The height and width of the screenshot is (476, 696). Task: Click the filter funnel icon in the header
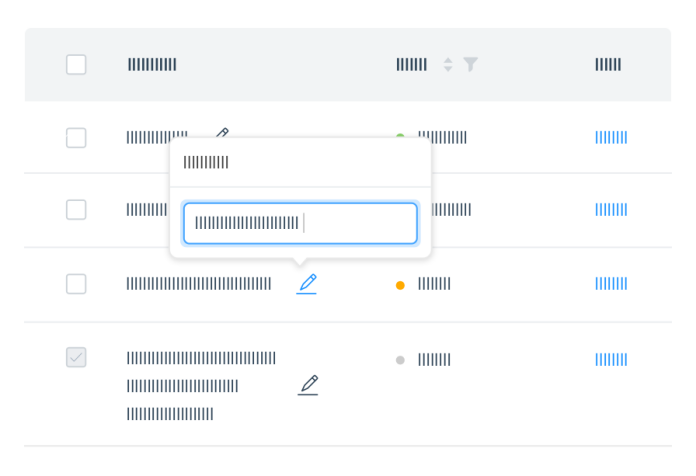coord(471,64)
